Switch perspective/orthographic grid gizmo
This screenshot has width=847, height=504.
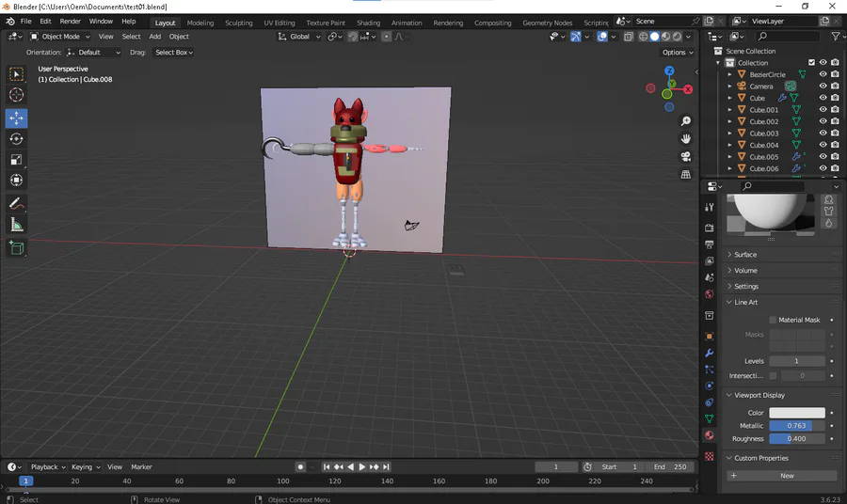tap(685, 174)
